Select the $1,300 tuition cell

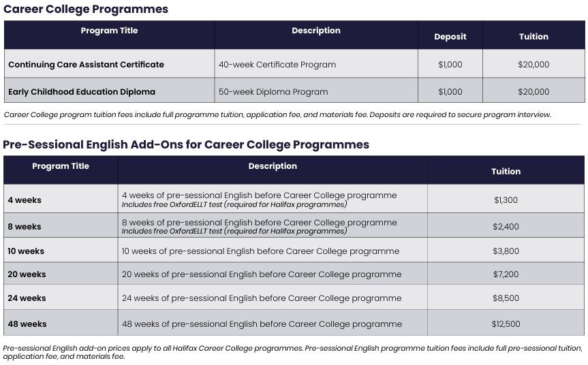506,200
